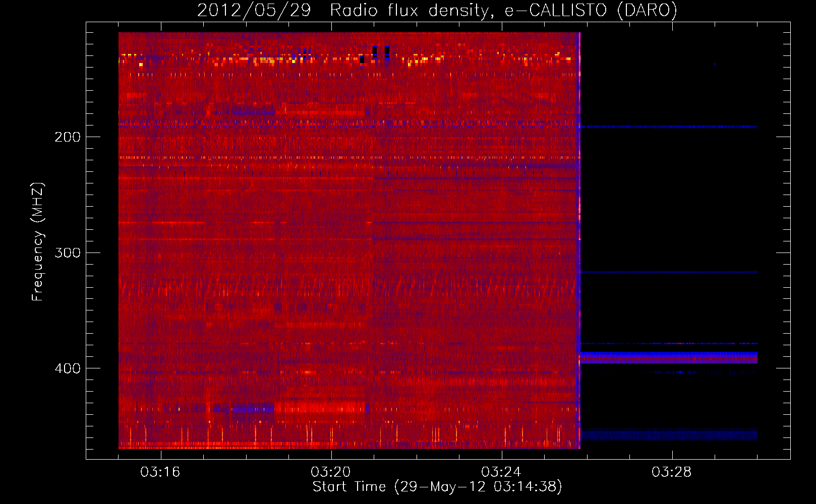Click the '03:20' time tick label
This screenshot has width=816, height=504.
[x=331, y=472]
